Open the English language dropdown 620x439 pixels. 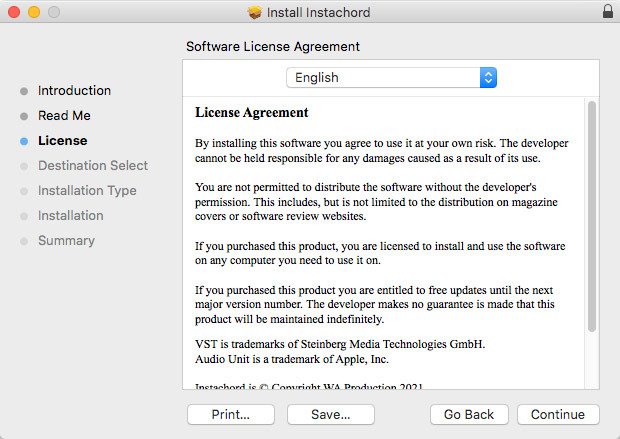pyautogui.click(x=391, y=77)
